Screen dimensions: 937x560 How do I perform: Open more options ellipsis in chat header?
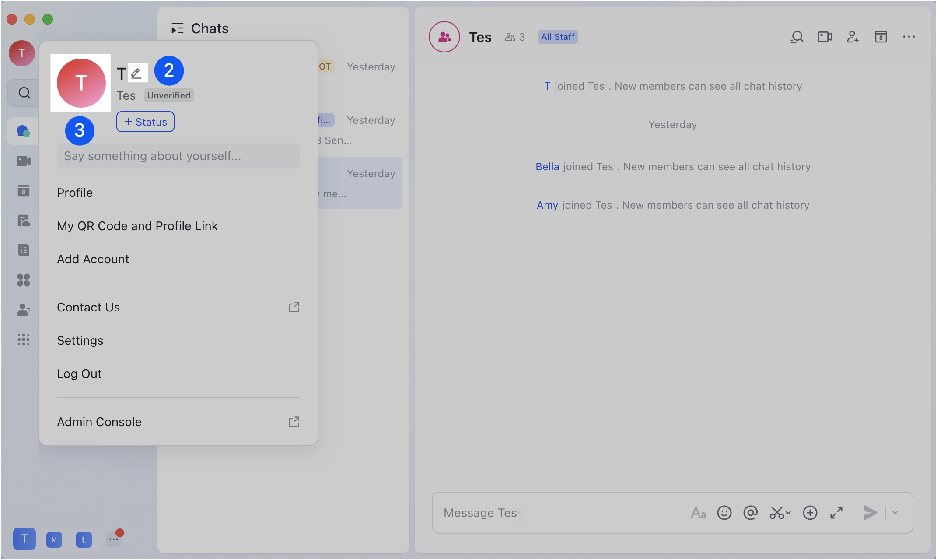click(909, 37)
